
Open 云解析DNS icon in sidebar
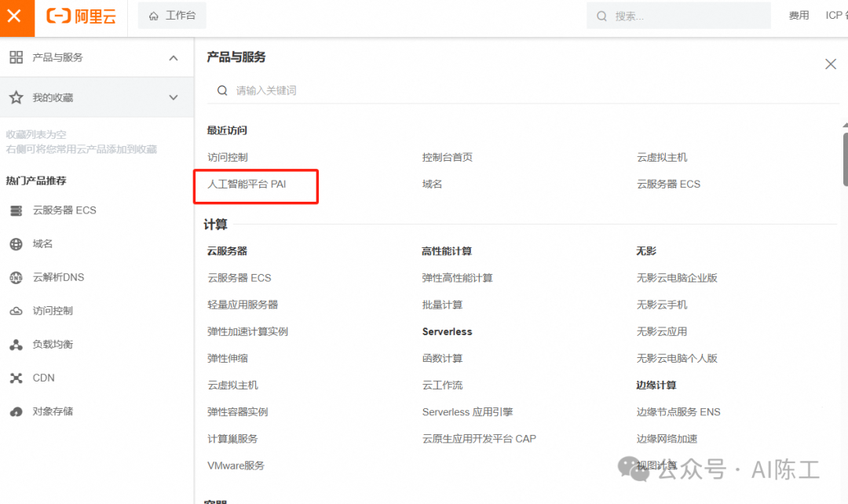(x=16, y=278)
